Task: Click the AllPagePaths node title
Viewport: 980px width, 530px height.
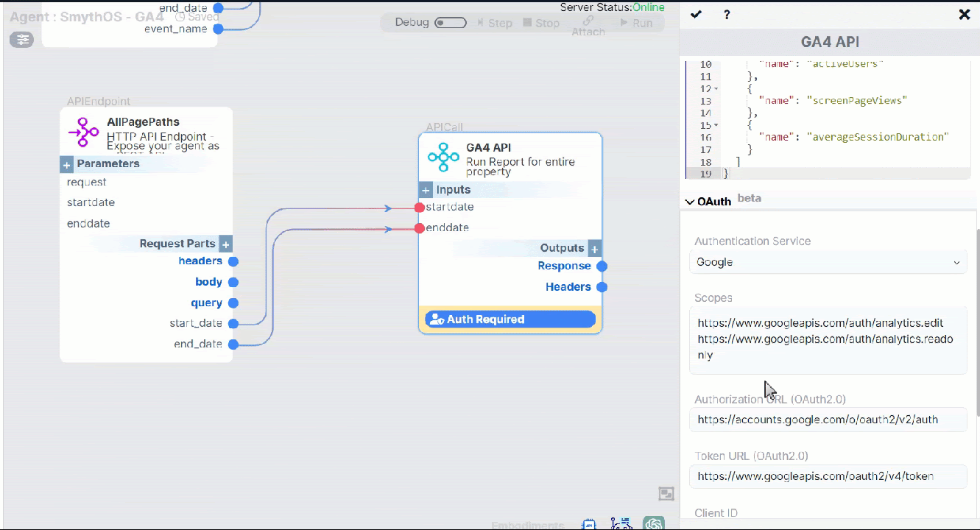Action: tap(143, 122)
